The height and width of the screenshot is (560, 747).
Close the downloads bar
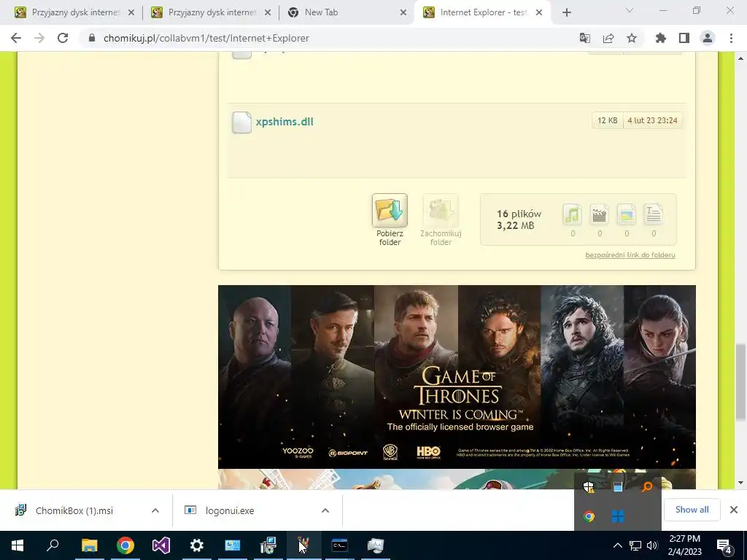coord(734,510)
